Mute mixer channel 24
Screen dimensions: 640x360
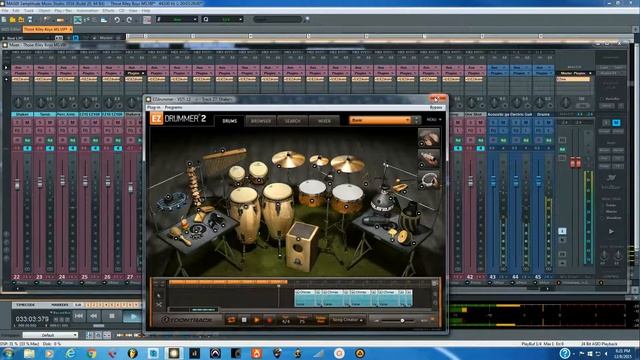click(x=72, y=122)
